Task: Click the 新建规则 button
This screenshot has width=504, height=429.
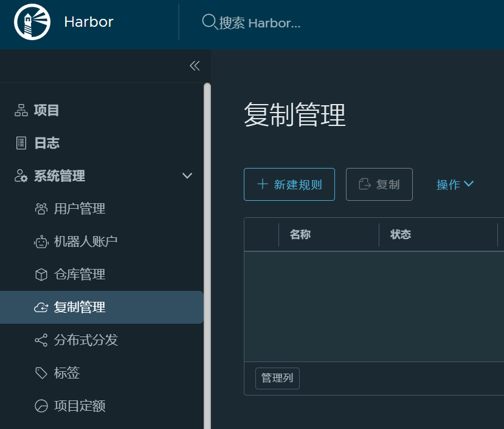Action: [289, 184]
